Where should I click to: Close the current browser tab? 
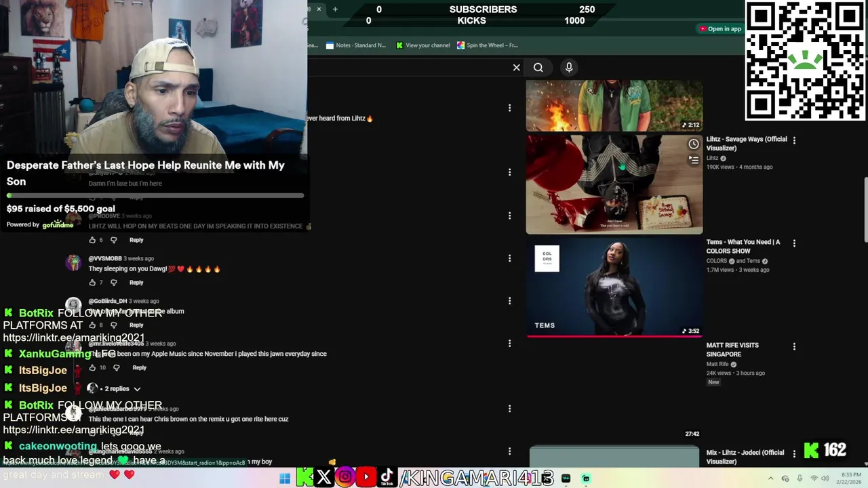(319, 9)
